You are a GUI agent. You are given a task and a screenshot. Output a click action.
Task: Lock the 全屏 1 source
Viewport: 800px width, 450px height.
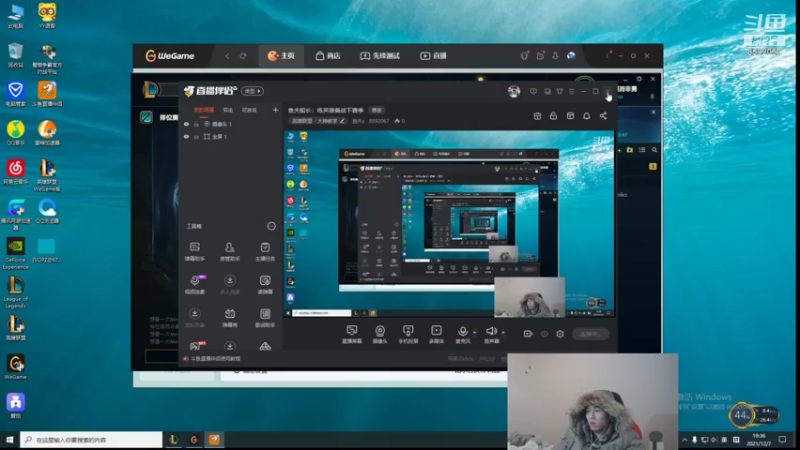point(196,137)
